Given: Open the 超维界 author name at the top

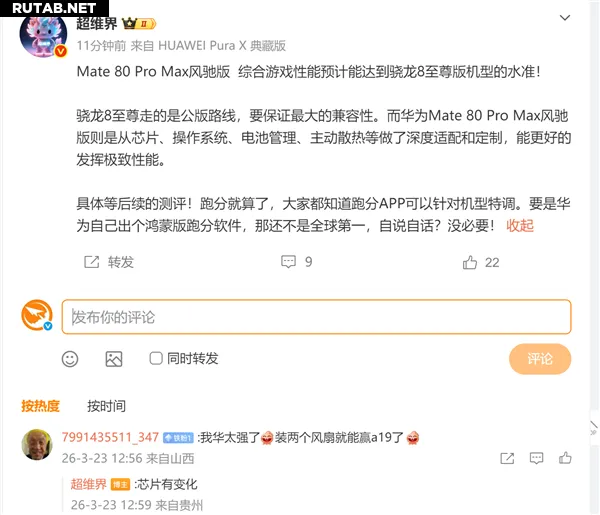Looking at the screenshot, I should click(x=96, y=24).
